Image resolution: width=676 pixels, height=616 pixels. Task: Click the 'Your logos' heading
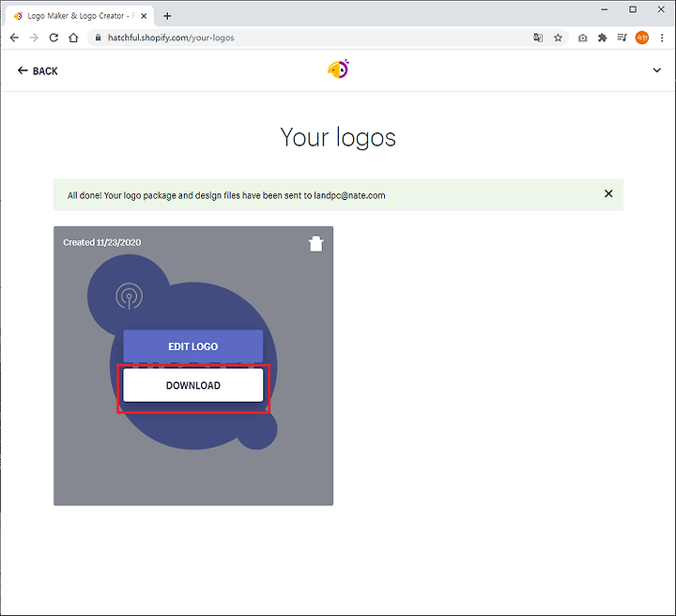(338, 137)
